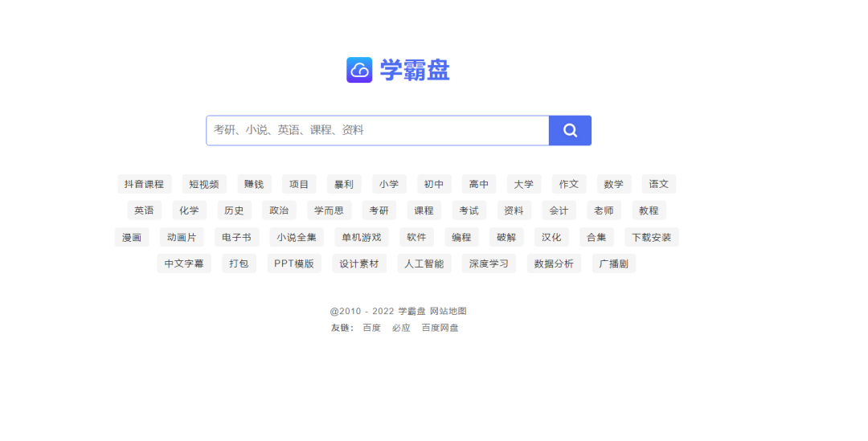Open the 必应 friend link
The height and width of the screenshot is (441, 868).
click(401, 328)
